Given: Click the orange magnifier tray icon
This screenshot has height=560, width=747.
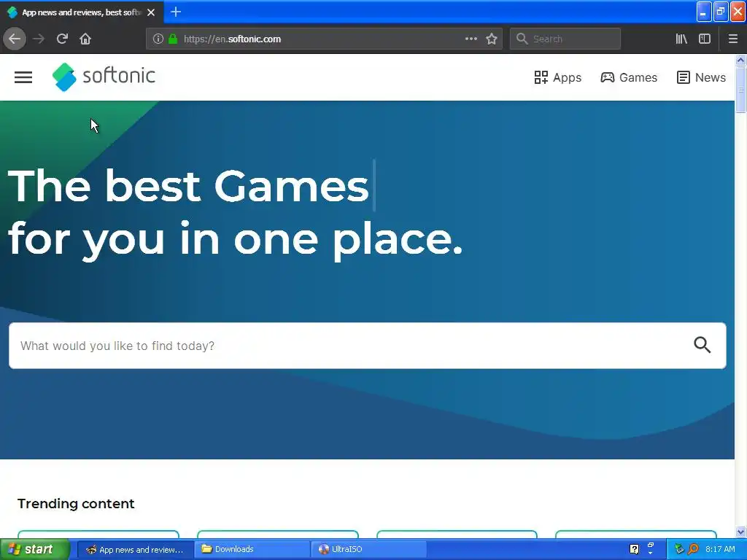Looking at the screenshot, I should pyautogui.click(x=693, y=549).
